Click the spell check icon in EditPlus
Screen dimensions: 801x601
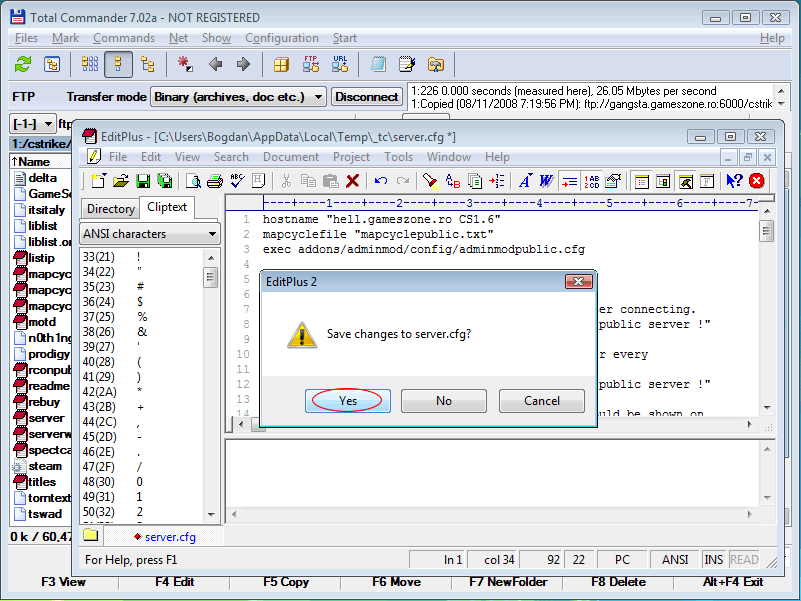click(x=237, y=181)
